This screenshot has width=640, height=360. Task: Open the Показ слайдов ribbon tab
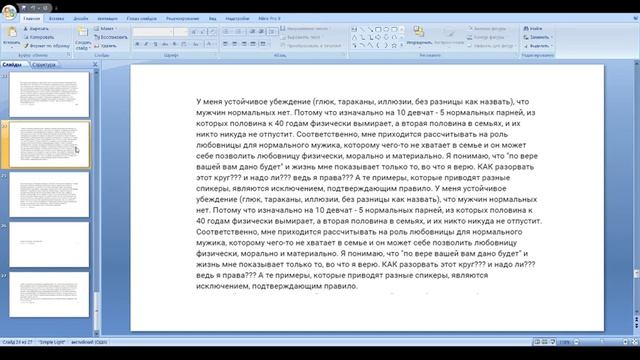point(142,18)
